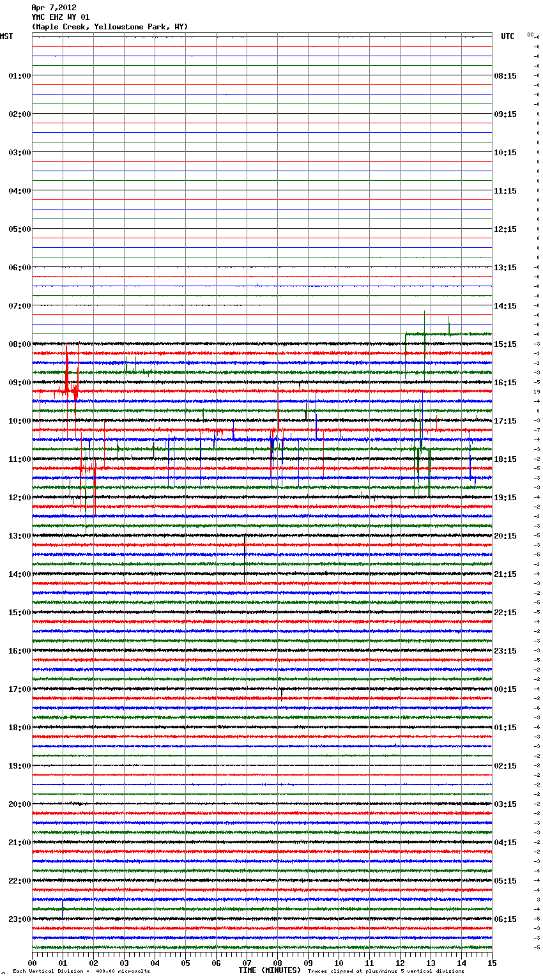Image resolution: width=543 pixels, height=980 pixels.
Task: Click the '08:15' UTC time label
Action: coord(505,76)
